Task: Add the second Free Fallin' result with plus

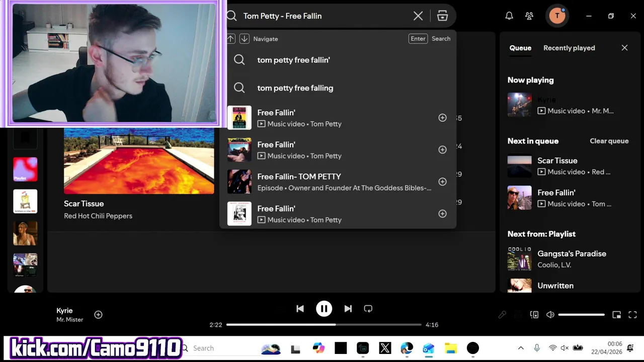Action: click(x=442, y=150)
